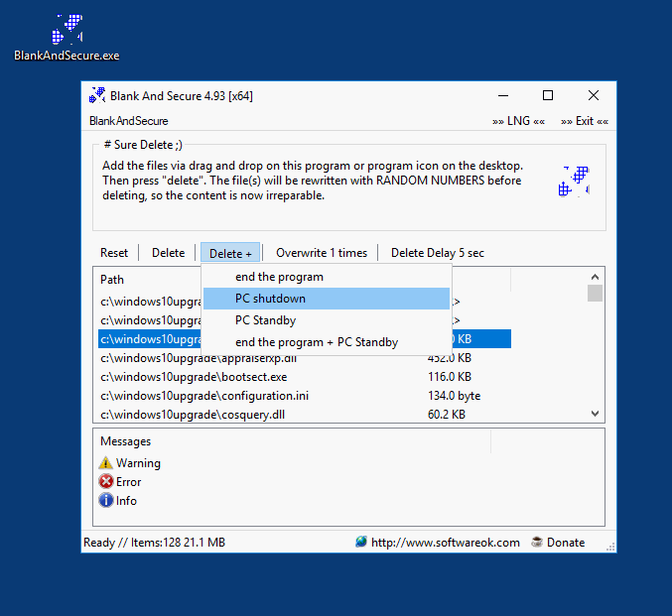The width and height of the screenshot is (672, 616).
Task: Click the Donate link
Action: click(566, 543)
